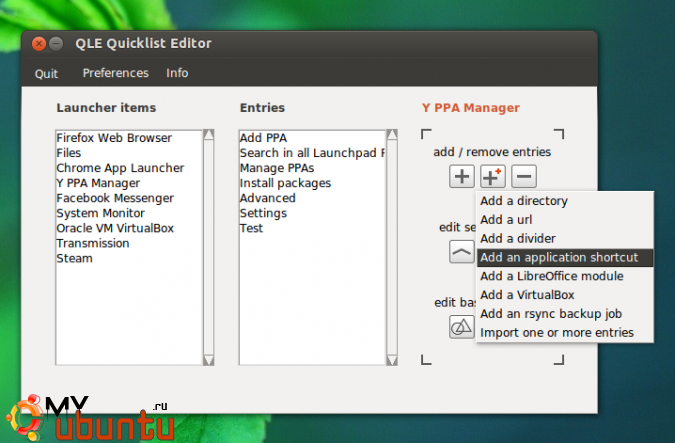Pick Import one or more entries
Screen dimensions: 675x443
(557, 332)
